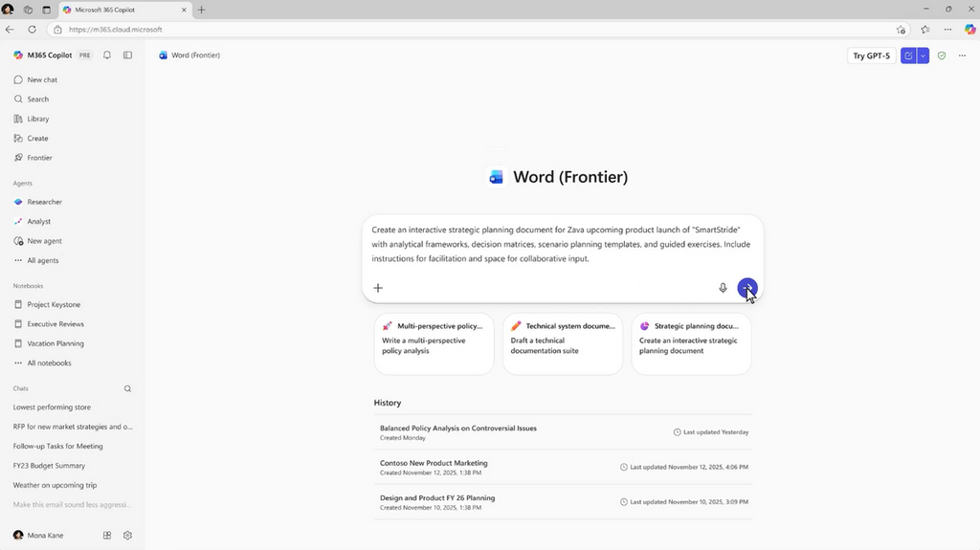Add an attachment with the plus icon
This screenshot has width=980, height=550.
point(377,288)
